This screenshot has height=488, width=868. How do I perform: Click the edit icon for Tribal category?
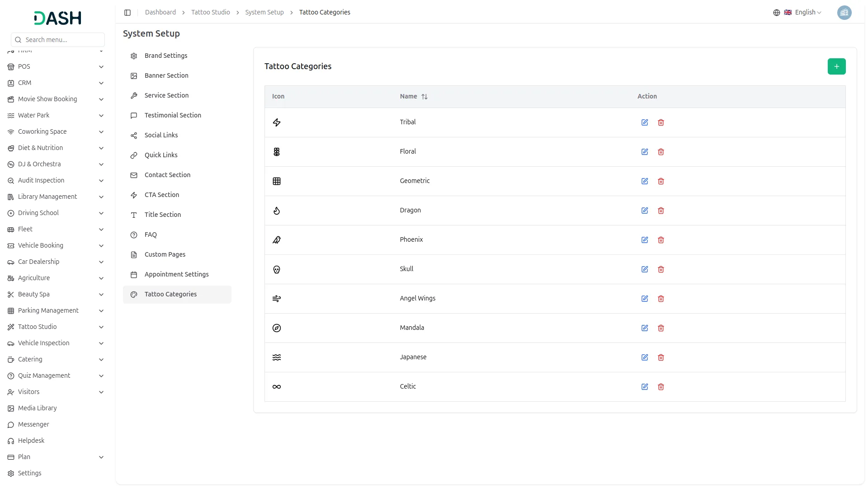(x=645, y=122)
